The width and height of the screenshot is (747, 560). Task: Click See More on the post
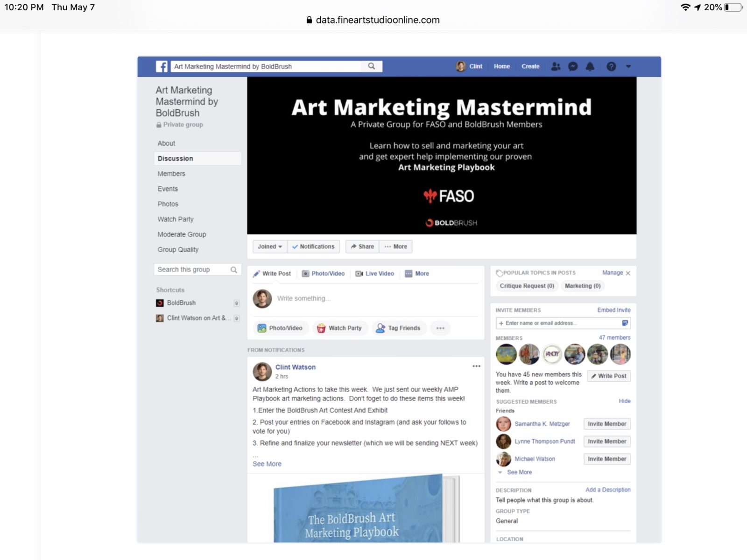pos(267,464)
